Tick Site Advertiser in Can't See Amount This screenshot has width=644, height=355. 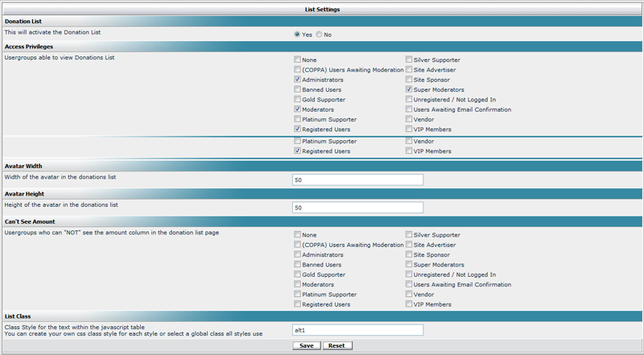click(409, 245)
